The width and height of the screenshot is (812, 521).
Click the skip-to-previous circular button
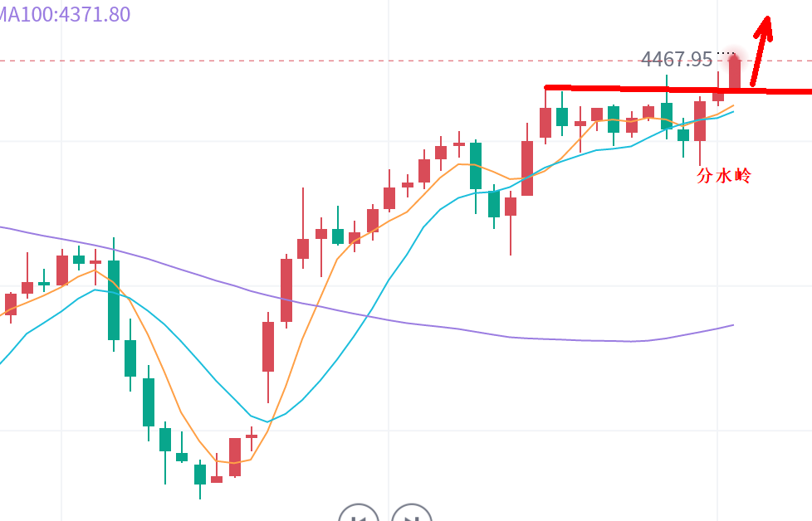tap(359, 514)
